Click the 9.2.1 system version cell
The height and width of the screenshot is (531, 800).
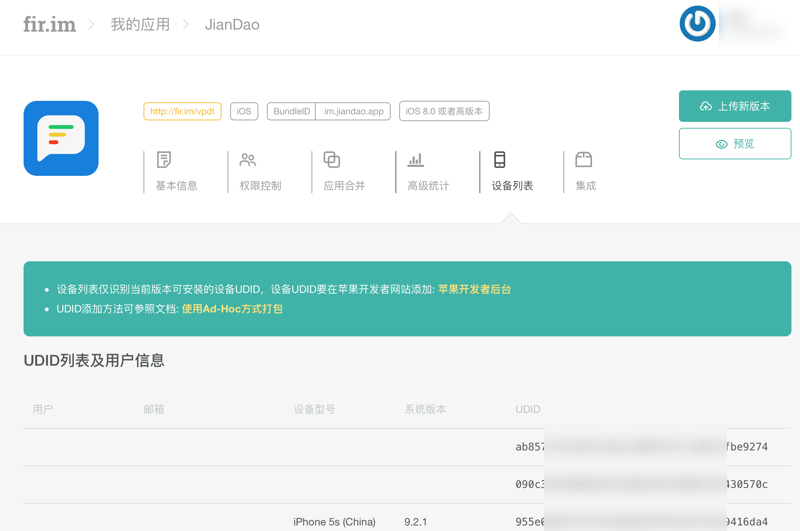pyautogui.click(x=416, y=522)
